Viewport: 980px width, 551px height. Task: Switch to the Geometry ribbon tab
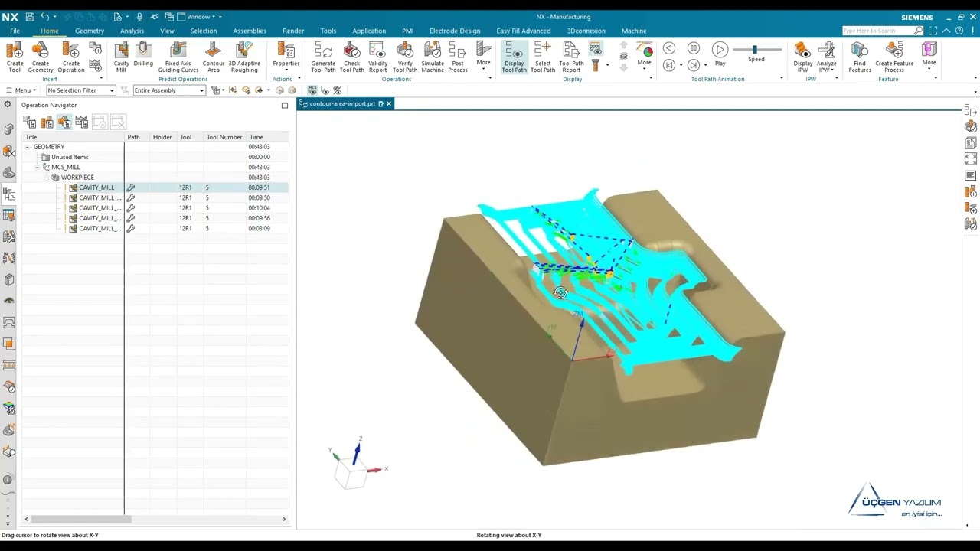coord(90,31)
